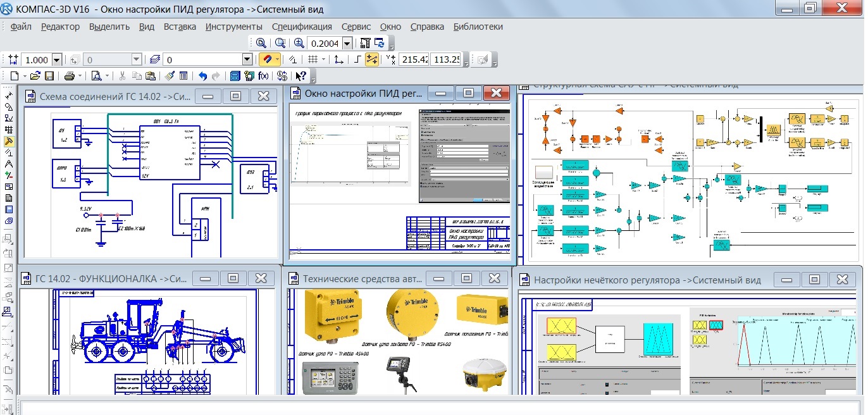Minimize the Технические средства window
Screen dimensions: 868x415
[438, 278]
